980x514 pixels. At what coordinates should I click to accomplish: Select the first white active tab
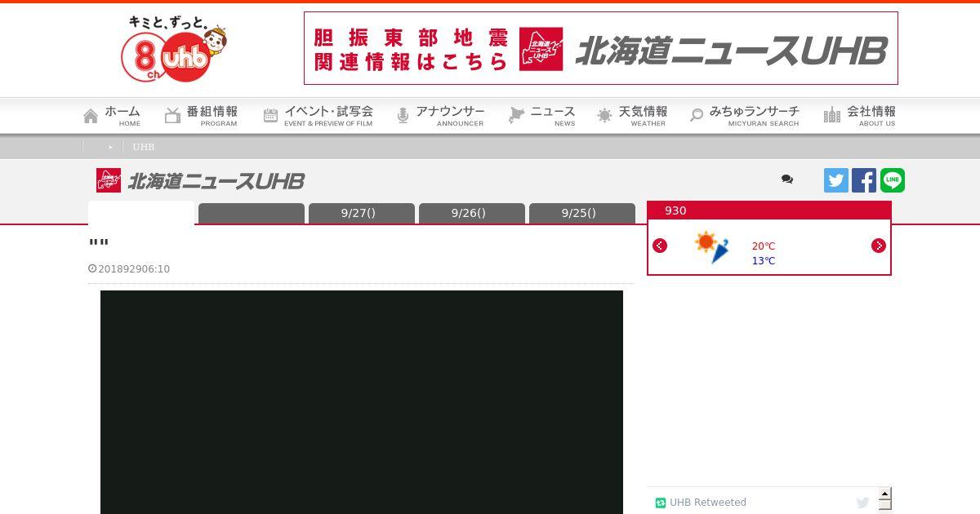(x=141, y=213)
